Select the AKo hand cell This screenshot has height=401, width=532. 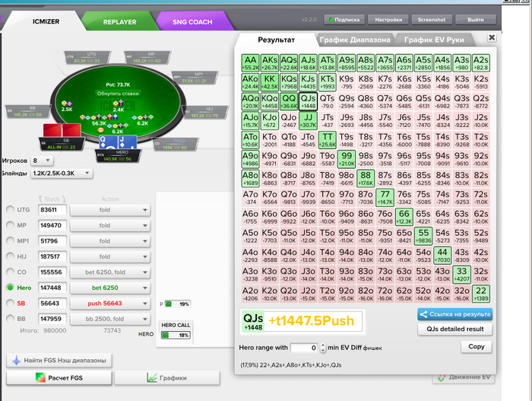point(250,82)
